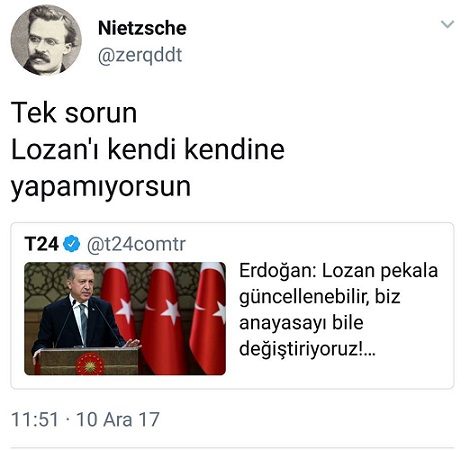Select the middle Turkish flag in the photo
Image resolution: width=470 pixels, height=450 pixels.
[x=163, y=315]
